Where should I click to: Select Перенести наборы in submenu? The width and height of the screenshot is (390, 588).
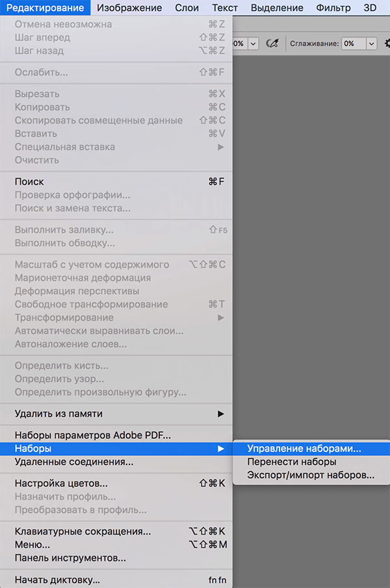click(311, 462)
